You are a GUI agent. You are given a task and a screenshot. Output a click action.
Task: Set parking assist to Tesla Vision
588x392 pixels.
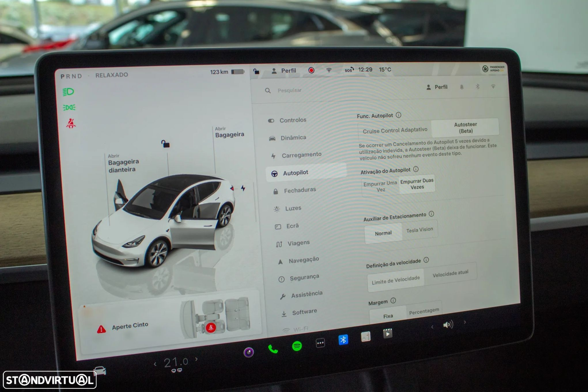tap(419, 230)
